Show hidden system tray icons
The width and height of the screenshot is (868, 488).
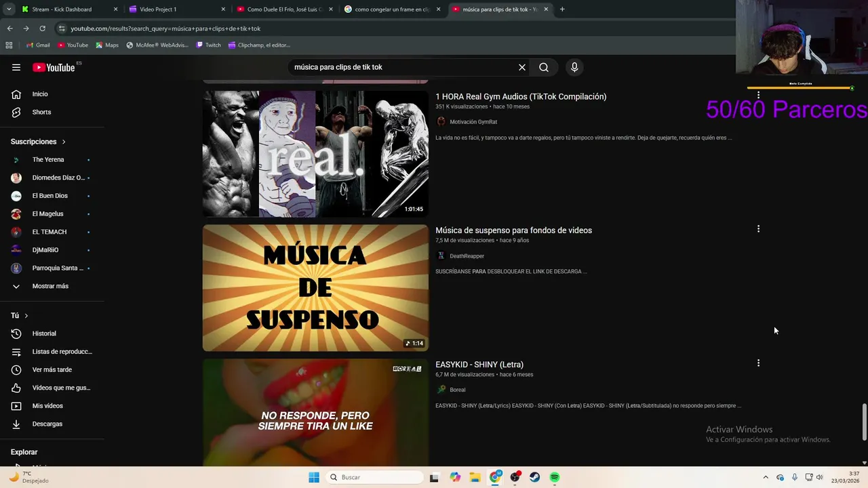pos(766,477)
